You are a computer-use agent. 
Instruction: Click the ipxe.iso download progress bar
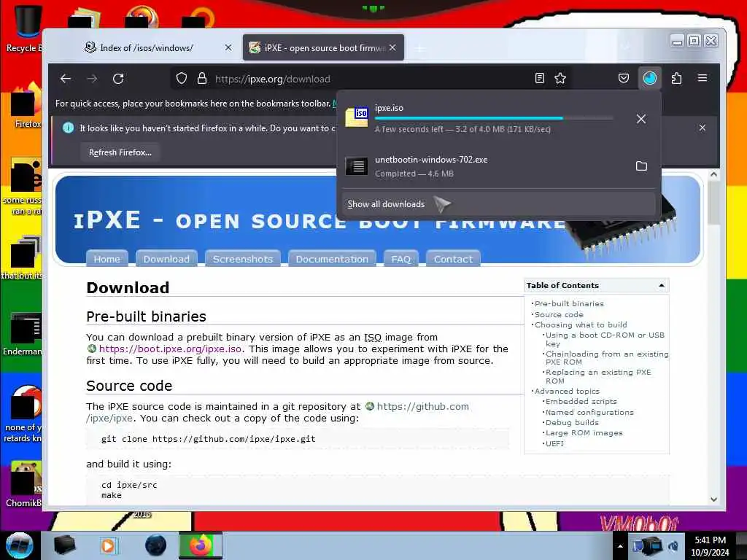click(x=494, y=117)
